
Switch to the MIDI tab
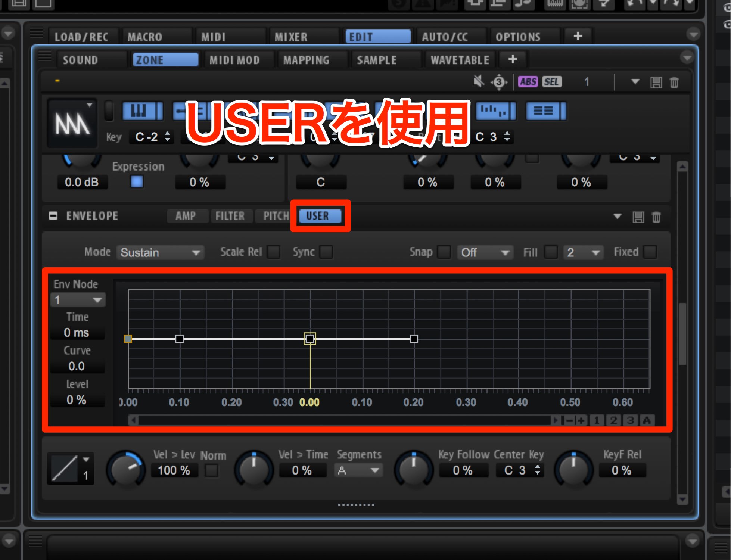coord(230,37)
